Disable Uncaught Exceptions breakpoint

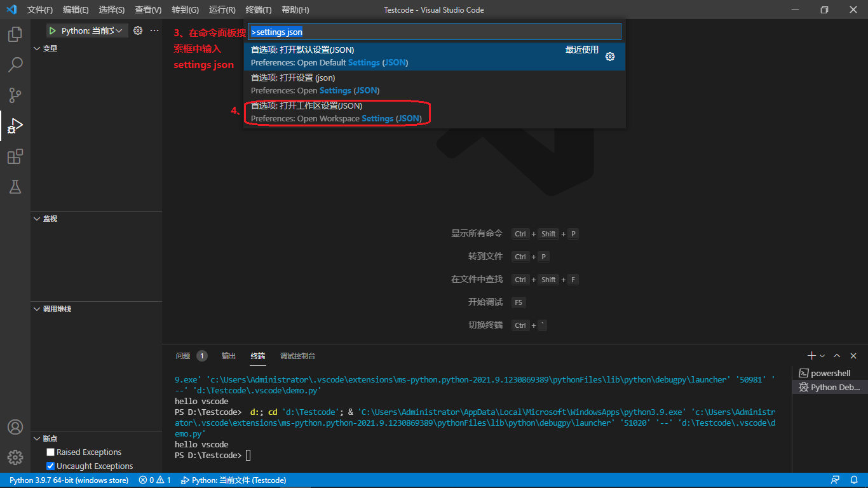[51, 466]
